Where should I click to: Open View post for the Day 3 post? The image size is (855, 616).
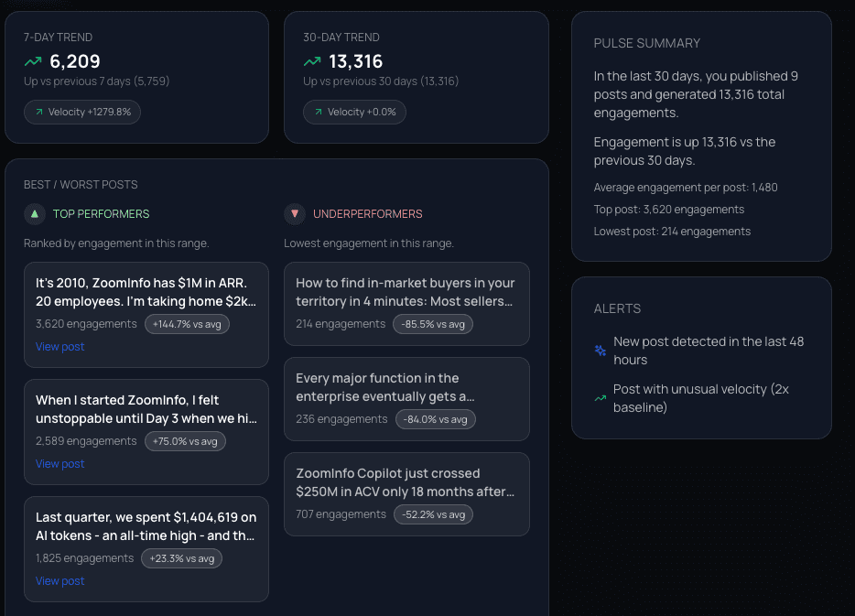click(x=60, y=464)
